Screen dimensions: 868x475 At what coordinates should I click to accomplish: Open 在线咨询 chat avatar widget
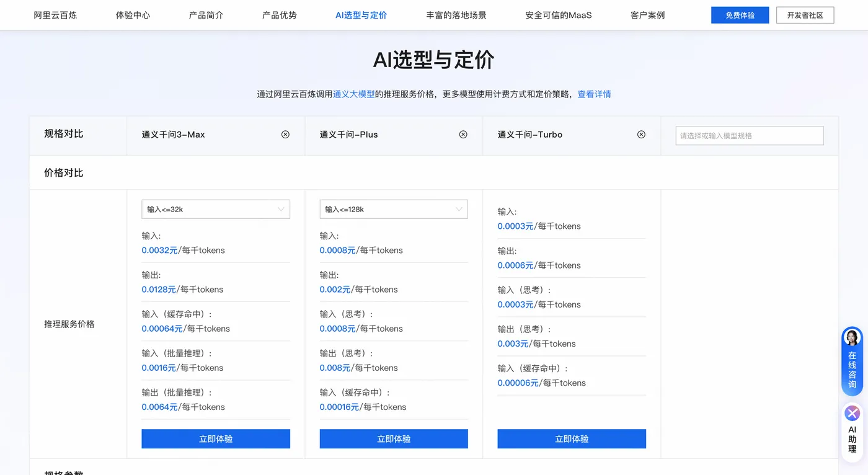click(852, 362)
